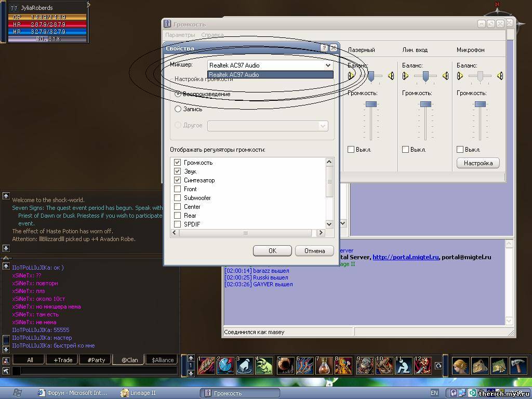Image resolution: width=532 pixels, height=399 pixels.
Task: Open the portal.migtel.ru hyperlink
Action: pyautogui.click(x=405, y=257)
